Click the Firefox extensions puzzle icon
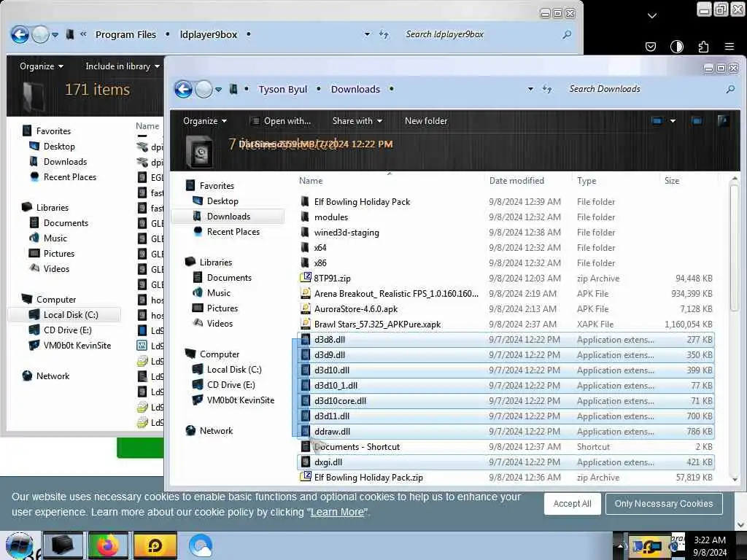747x560 pixels. [x=703, y=46]
